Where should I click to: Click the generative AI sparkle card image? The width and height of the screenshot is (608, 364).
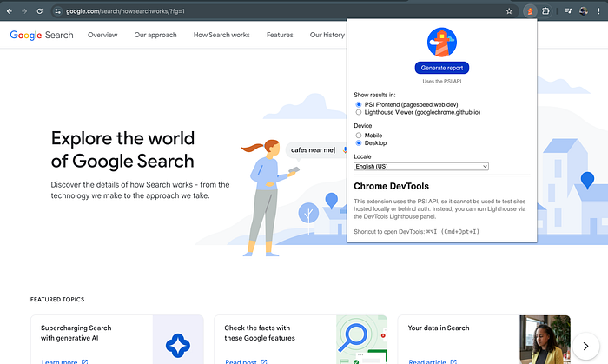coord(178,340)
